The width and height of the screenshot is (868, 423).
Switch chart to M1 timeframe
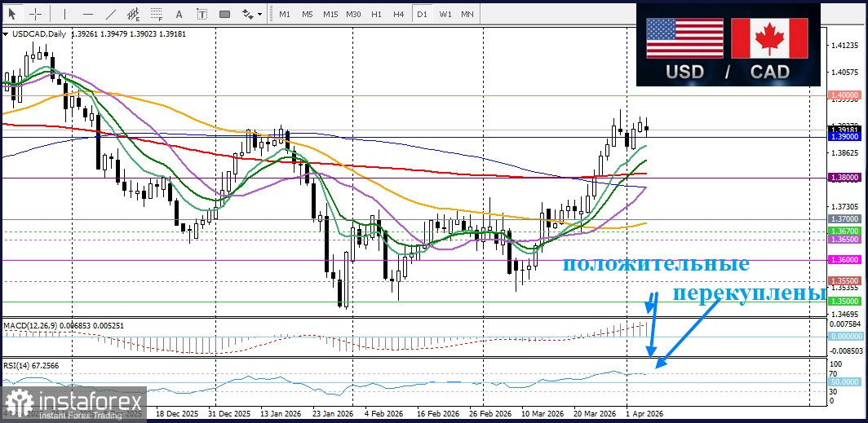click(x=285, y=14)
